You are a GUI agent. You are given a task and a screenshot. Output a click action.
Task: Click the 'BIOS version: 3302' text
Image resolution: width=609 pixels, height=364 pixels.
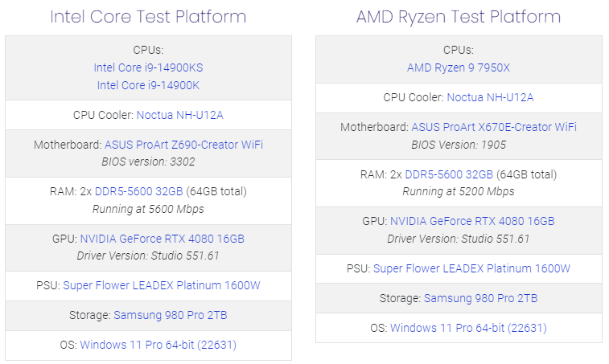[148, 162]
